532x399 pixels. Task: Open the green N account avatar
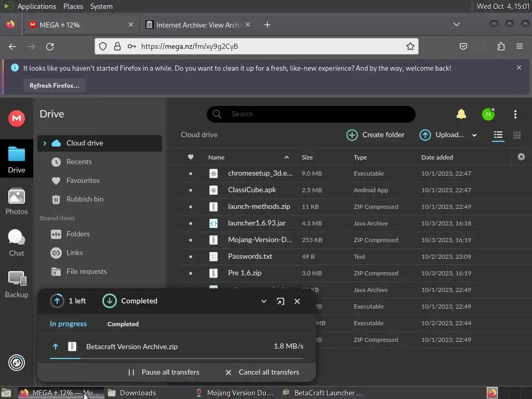coord(488,114)
